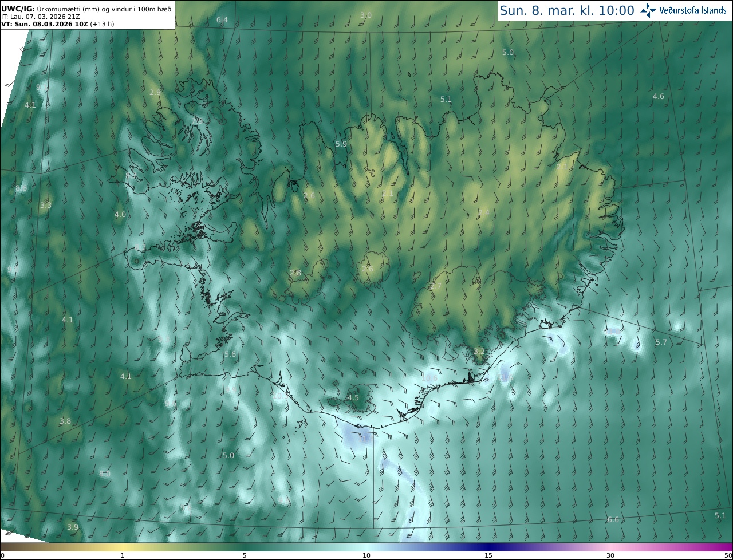The width and height of the screenshot is (733, 560).
Task: Click the 1 tick on the color scale
Action: [x=123, y=555]
